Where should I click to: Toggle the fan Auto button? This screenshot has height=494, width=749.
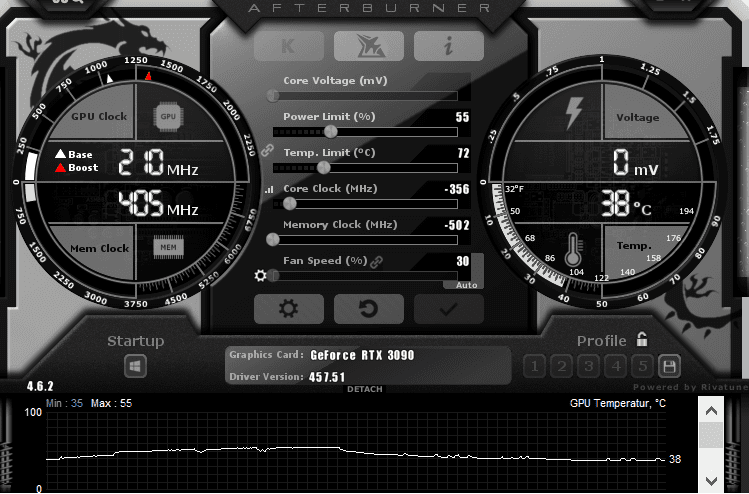click(466, 285)
